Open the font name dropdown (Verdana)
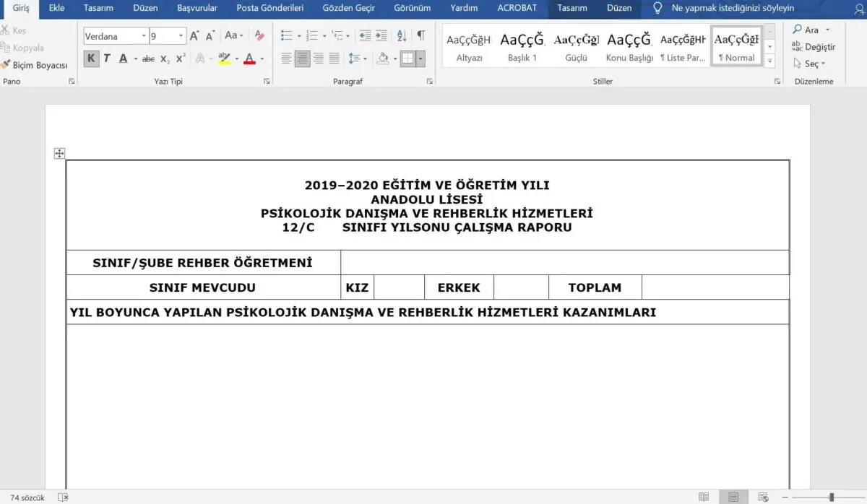This screenshot has width=867, height=504. [x=144, y=36]
